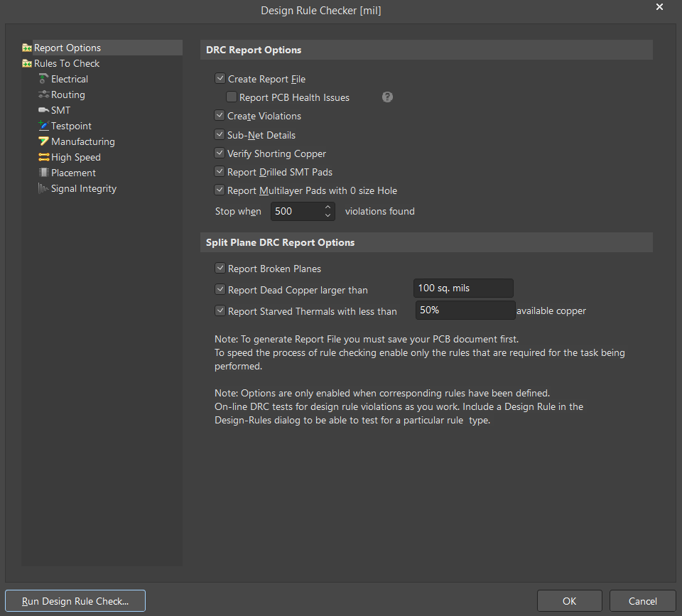
Task: Cancel the Design Rule Checker dialog
Action: click(642, 601)
